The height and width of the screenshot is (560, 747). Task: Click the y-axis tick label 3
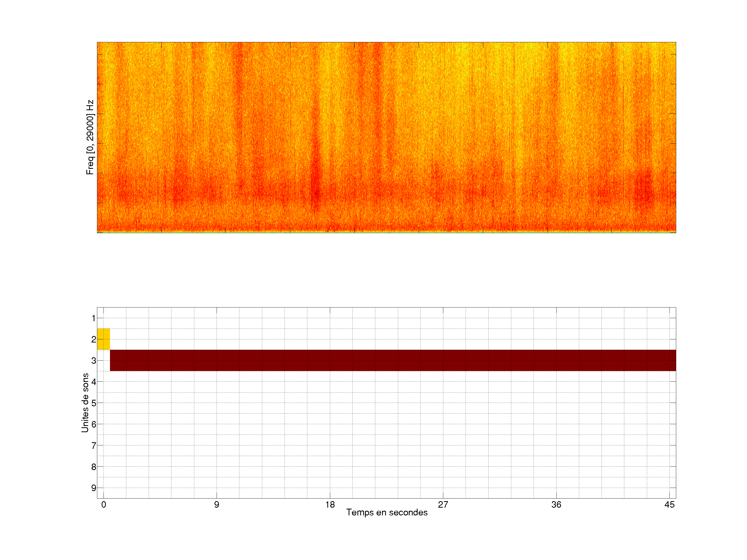[94, 361]
